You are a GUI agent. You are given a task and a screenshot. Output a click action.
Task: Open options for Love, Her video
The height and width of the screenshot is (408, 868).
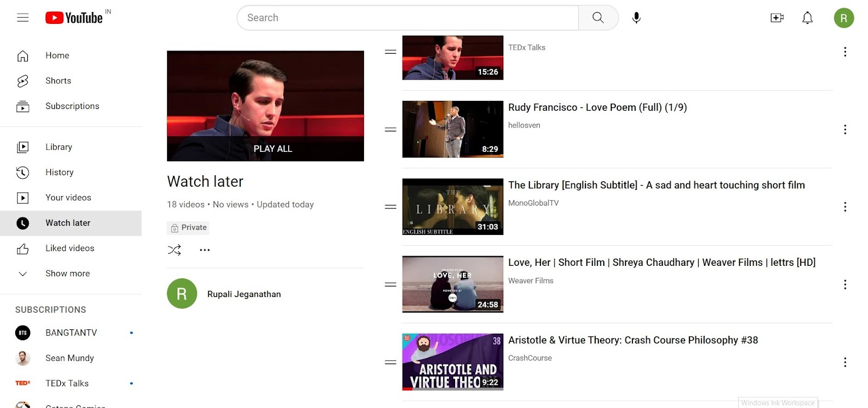pos(845,284)
